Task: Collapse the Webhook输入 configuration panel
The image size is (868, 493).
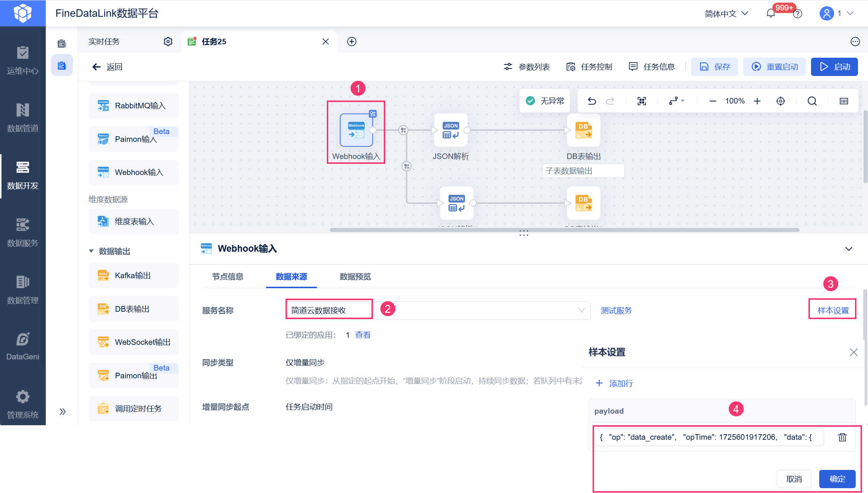Action: pyautogui.click(x=849, y=249)
